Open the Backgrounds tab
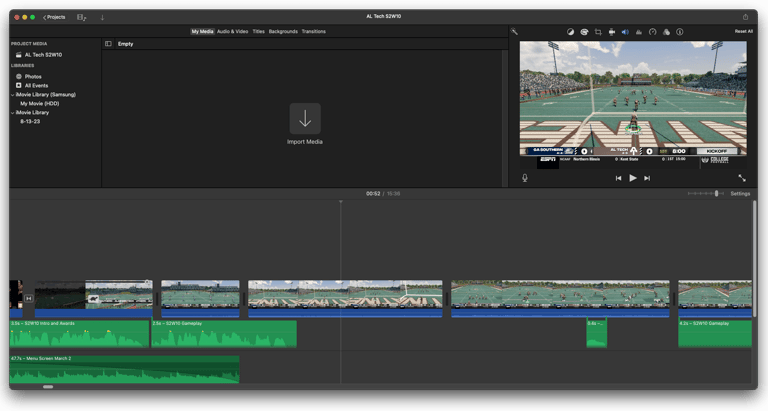The height and width of the screenshot is (411, 768). [283, 31]
